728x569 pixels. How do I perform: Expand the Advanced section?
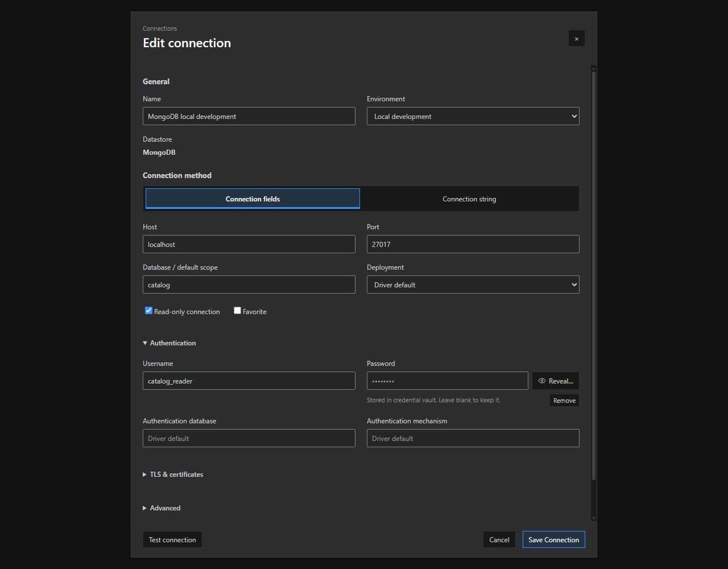point(162,508)
